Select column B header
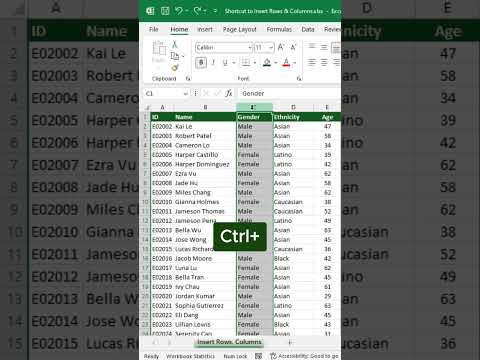This screenshot has width=480, height=360. 205,107
